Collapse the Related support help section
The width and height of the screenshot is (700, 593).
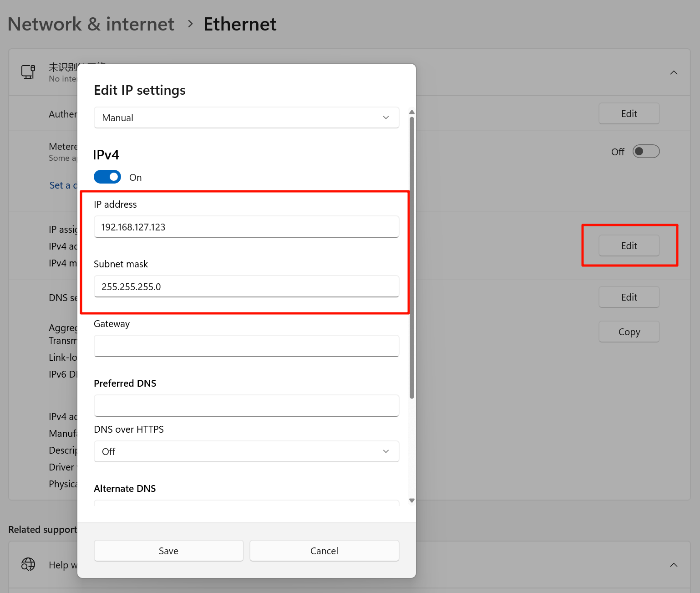pyautogui.click(x=674, y=565)
